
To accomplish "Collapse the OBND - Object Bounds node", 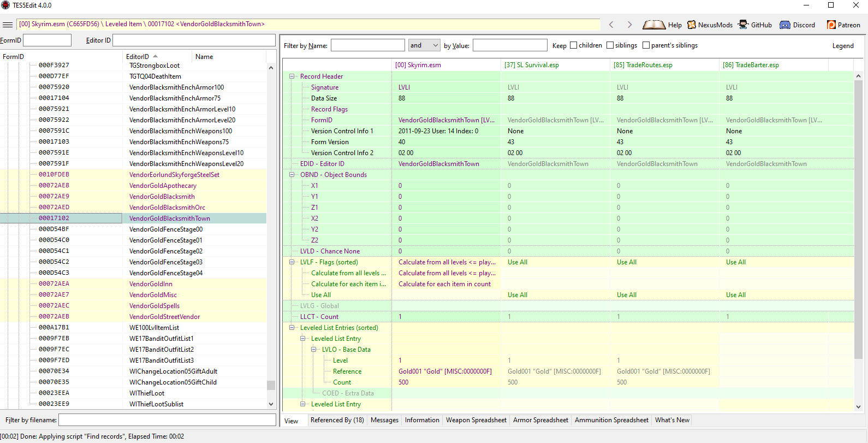I will tap(292, 175).
